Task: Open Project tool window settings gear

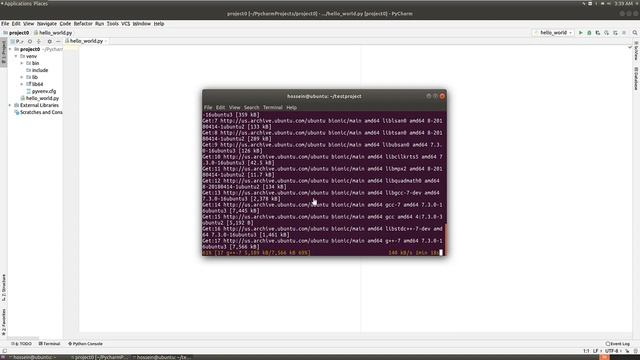Action: point(49,41)
